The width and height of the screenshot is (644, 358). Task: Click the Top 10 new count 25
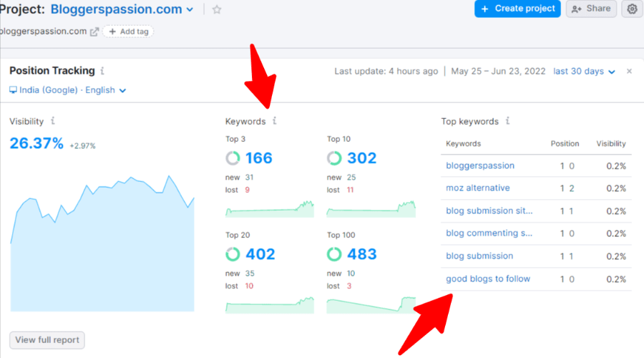point(351,178)
